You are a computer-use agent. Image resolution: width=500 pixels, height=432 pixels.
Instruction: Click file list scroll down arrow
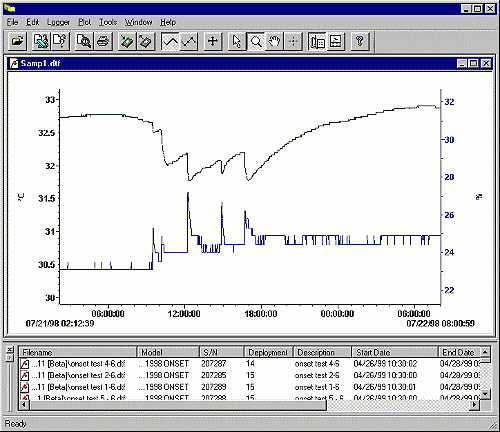click(x=485, y=394)
